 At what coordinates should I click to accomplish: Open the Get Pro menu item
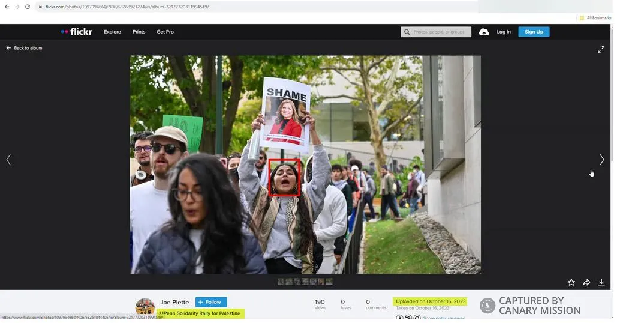pos(165,32)
